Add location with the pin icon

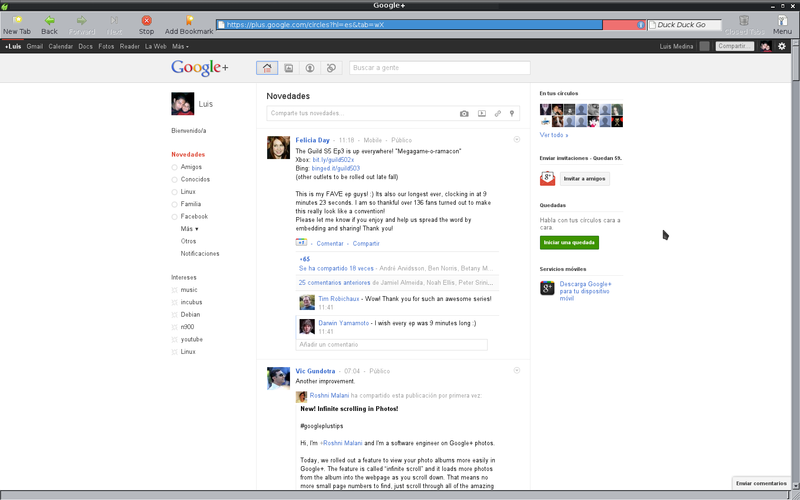[512, 113]
